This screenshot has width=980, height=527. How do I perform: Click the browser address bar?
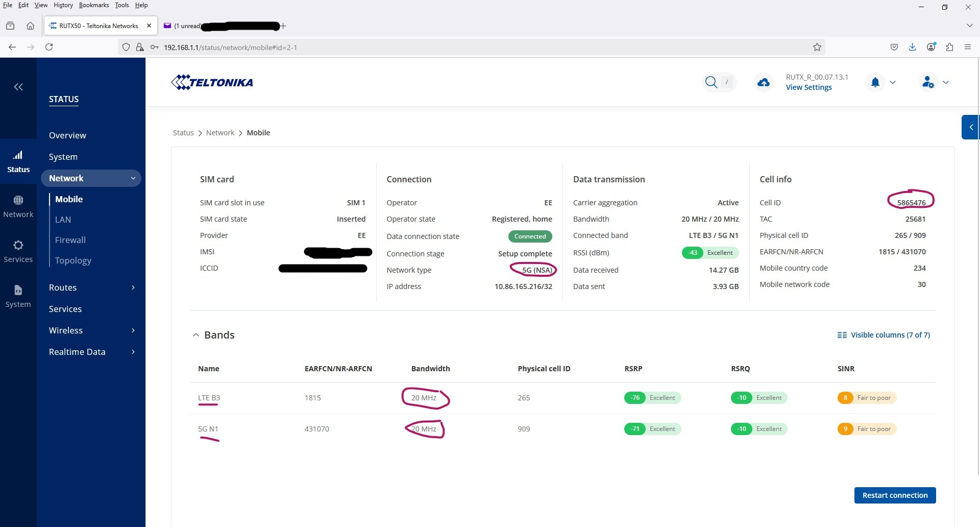(x=459, y=47)
